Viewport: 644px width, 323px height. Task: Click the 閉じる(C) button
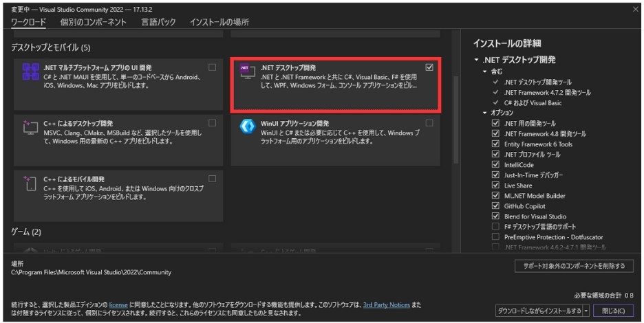(x=613, y=311)
